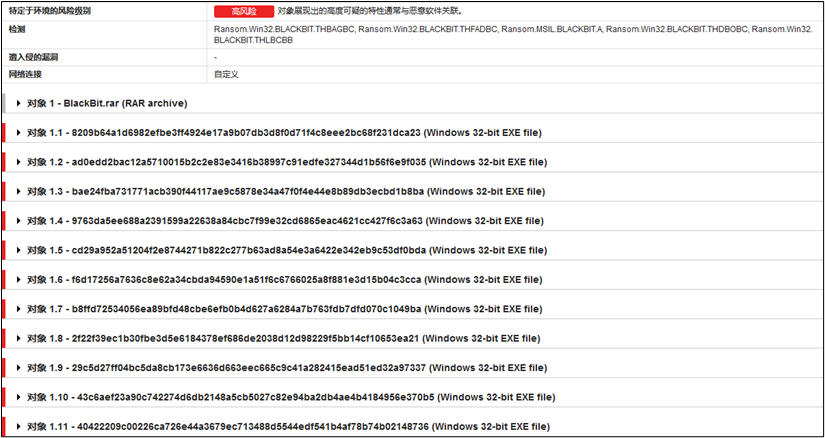
Task: Click the red 高风险 risk badge
Action: point(243,9)
